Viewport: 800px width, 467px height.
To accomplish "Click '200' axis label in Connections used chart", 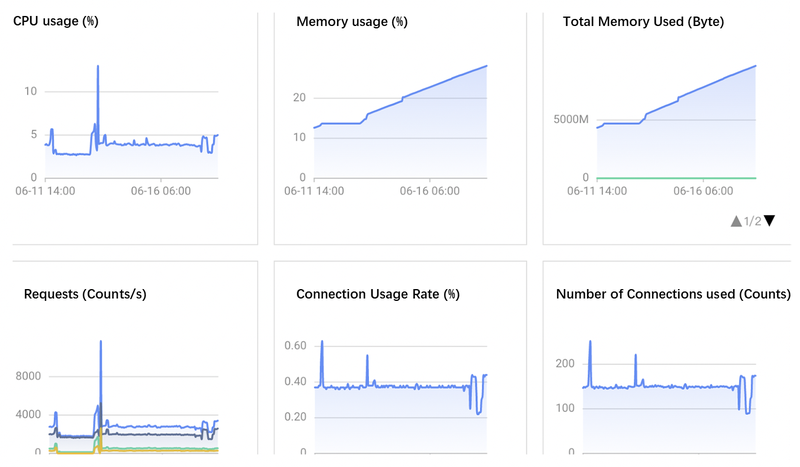I will (x=565, y=363).
